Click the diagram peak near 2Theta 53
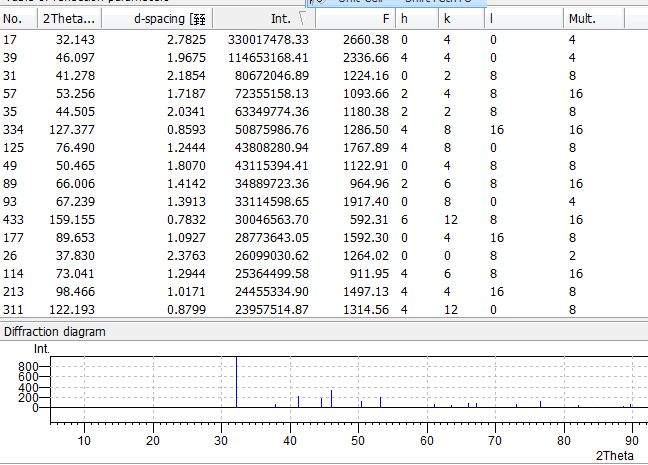This screenshot has width=648, height=465. pyautogui.click(x=381, y=402)
